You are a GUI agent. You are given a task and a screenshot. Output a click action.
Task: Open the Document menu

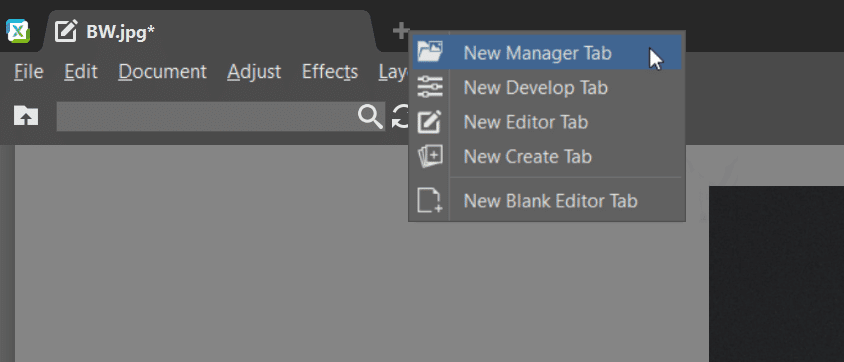click(x=163, y=72)
